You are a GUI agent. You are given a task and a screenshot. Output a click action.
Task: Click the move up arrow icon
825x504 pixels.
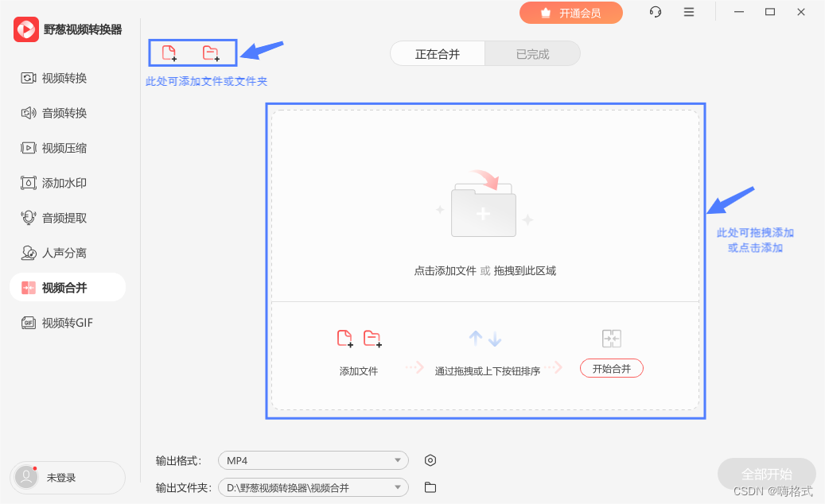coord(476,338)
